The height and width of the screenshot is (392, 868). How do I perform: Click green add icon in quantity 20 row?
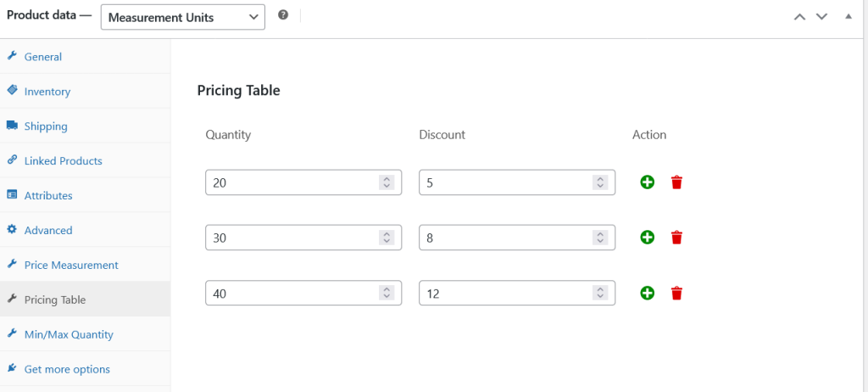point(647,182)
